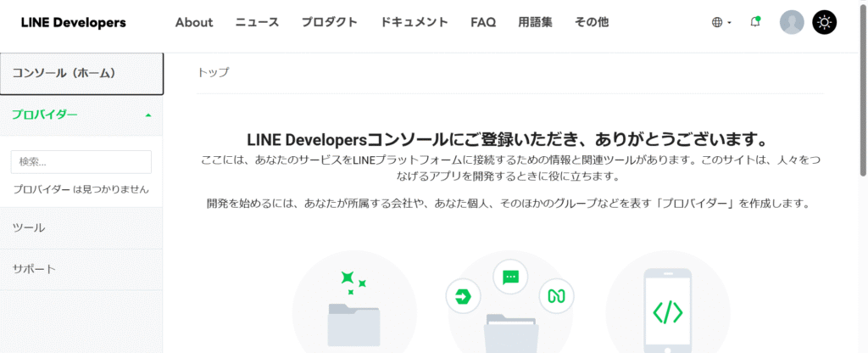868x353 pixels.
Task: Click the green chain link icon
Action: pos(556,296)
